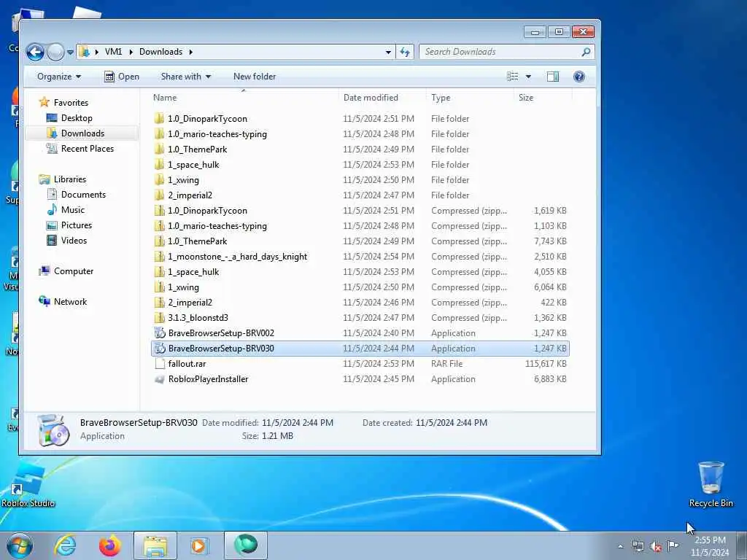Open the Videos library
The width and height of the screenshot is (747, 560).
(x=74, y=240)
